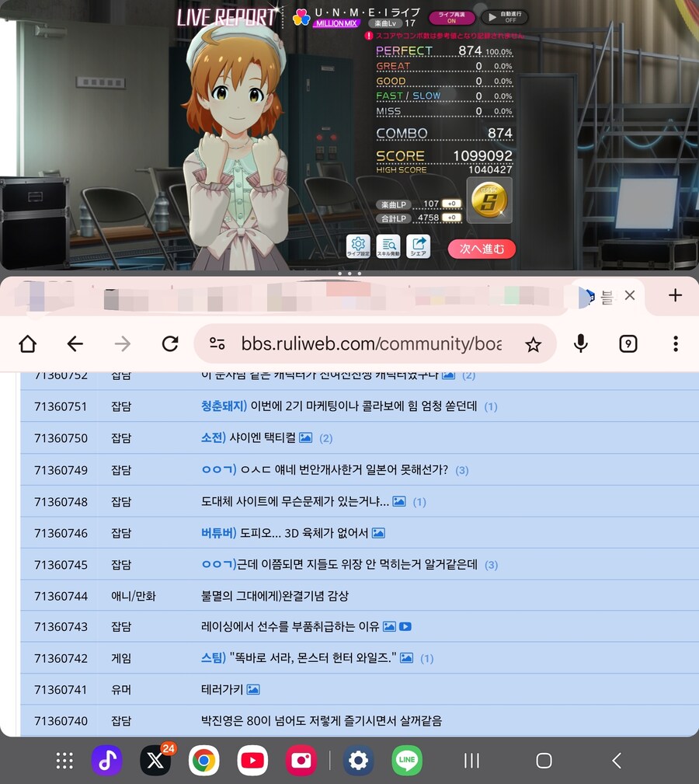Open post 레이싱에서 선수를 부품취급하는 이유

pyautogui.click(x=290, y=626)
